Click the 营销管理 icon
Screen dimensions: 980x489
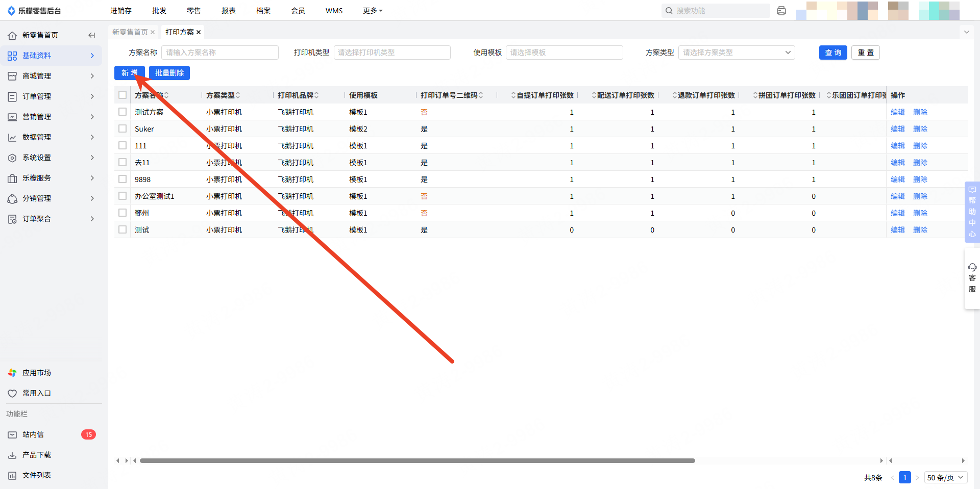click(12, 117)
